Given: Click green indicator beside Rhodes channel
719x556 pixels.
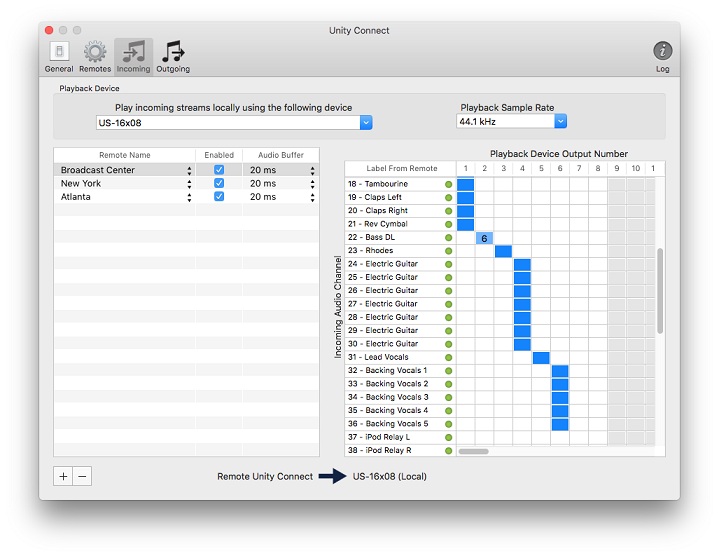Looking at the screenshot, I should (448, 251).
